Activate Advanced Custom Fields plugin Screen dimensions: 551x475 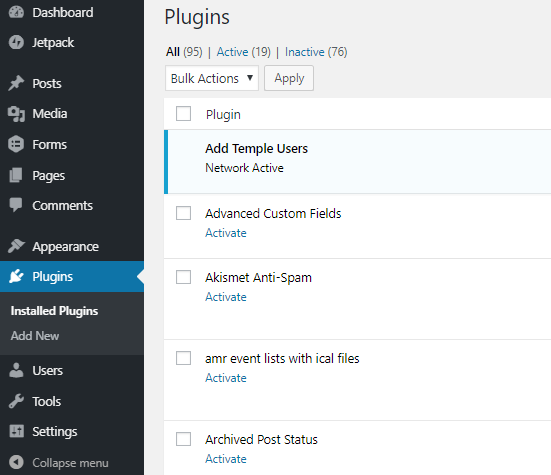tap(226, 233)
